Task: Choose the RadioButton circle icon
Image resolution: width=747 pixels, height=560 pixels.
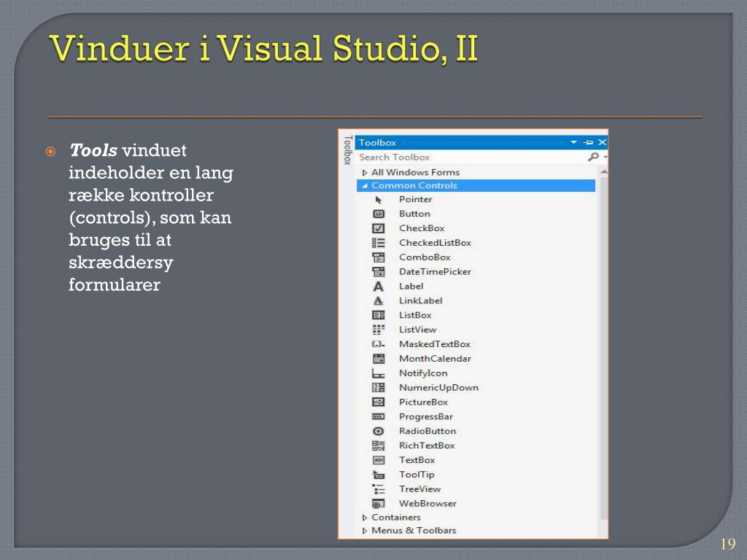Action: pyautogui.click(x=379, y=431)
